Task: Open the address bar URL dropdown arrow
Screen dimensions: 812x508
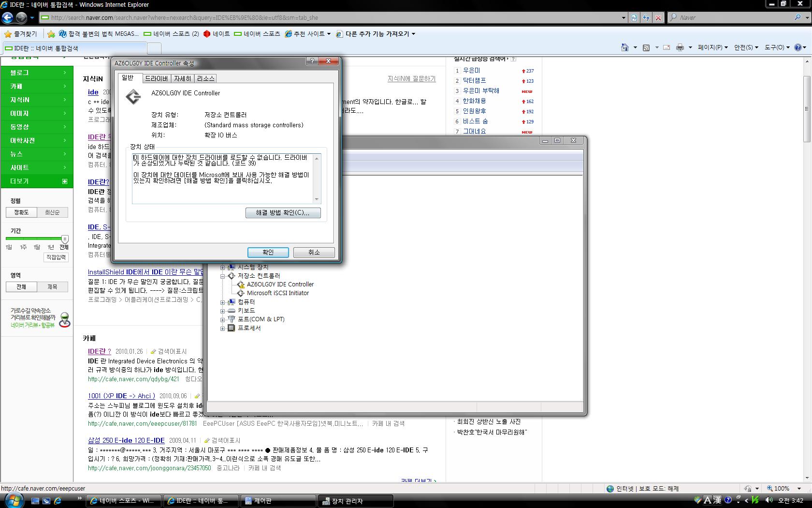Action: [x=623, y=18]
